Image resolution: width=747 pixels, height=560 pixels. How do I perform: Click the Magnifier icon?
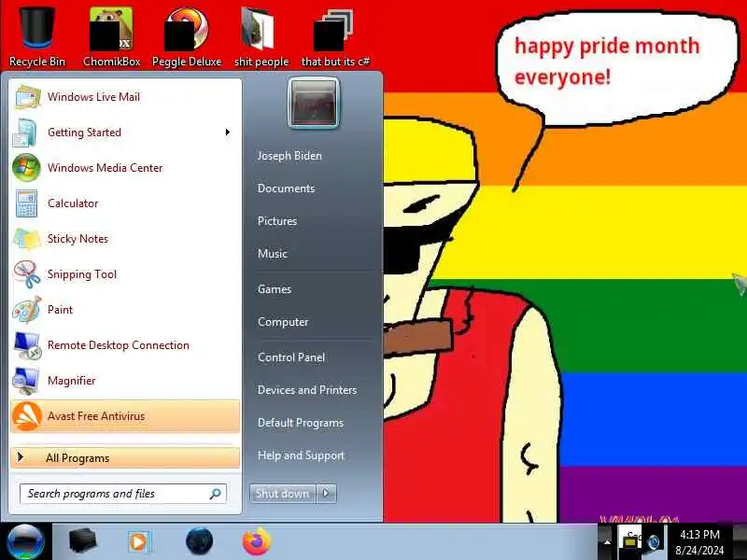27,381
